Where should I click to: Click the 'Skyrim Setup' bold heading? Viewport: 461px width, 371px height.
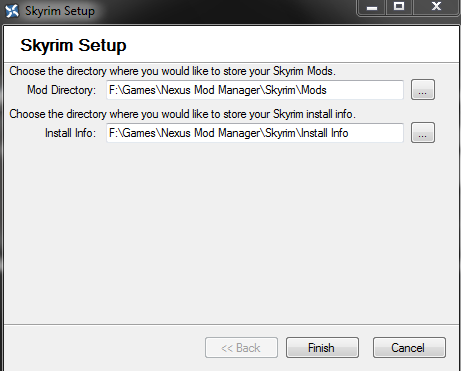(x=73, y=45)
